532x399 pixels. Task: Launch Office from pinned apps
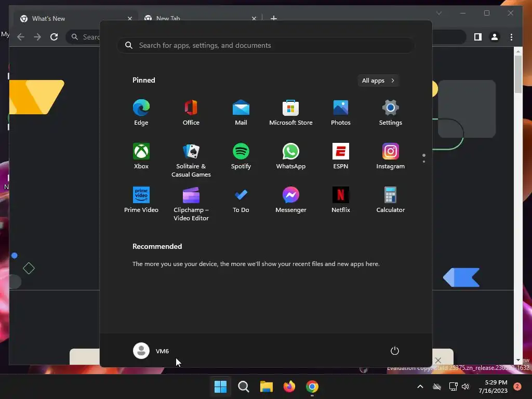[191, 113]
